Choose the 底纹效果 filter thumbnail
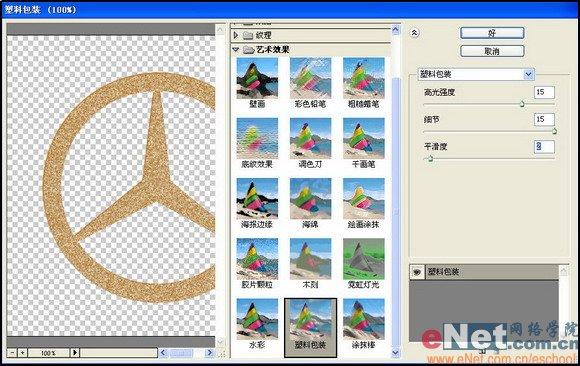 pyautogui.click(x=257, y=138)
